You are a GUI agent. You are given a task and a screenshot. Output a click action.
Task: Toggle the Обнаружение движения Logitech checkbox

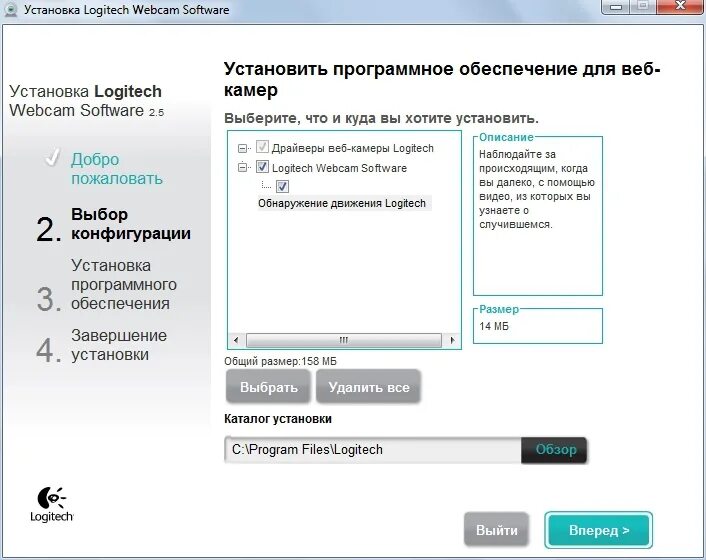coord(282,186)
